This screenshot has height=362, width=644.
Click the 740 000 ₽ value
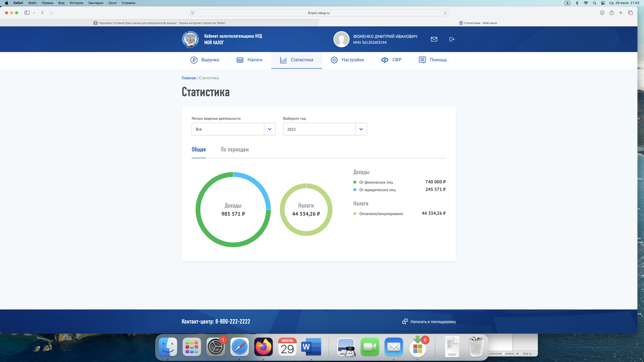point(435,182)
